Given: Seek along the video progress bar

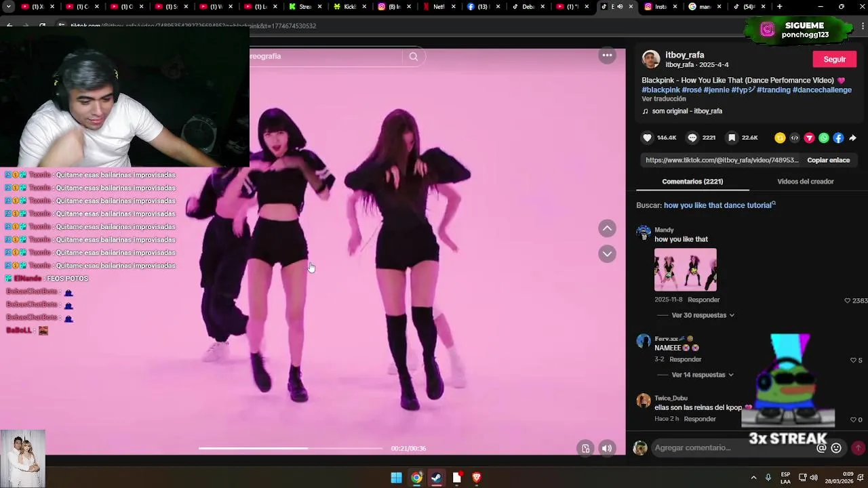Looking at the screenshot, I should (x=290, y=448).
